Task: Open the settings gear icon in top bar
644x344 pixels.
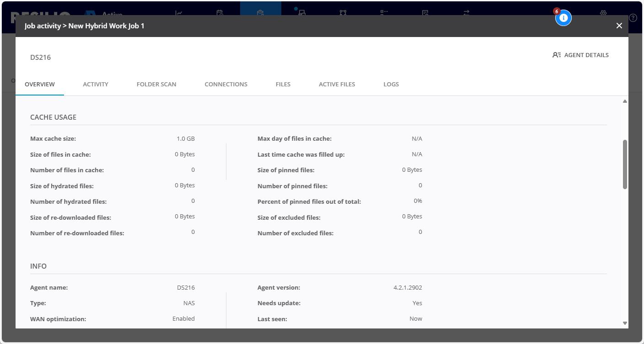Action: pos(603,13)
